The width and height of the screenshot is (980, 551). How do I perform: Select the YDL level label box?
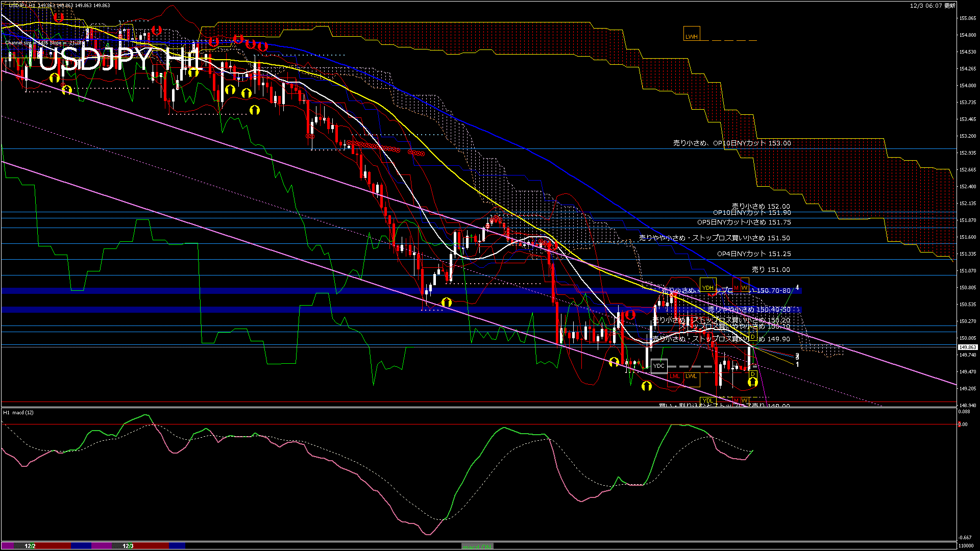pos(707,400)
